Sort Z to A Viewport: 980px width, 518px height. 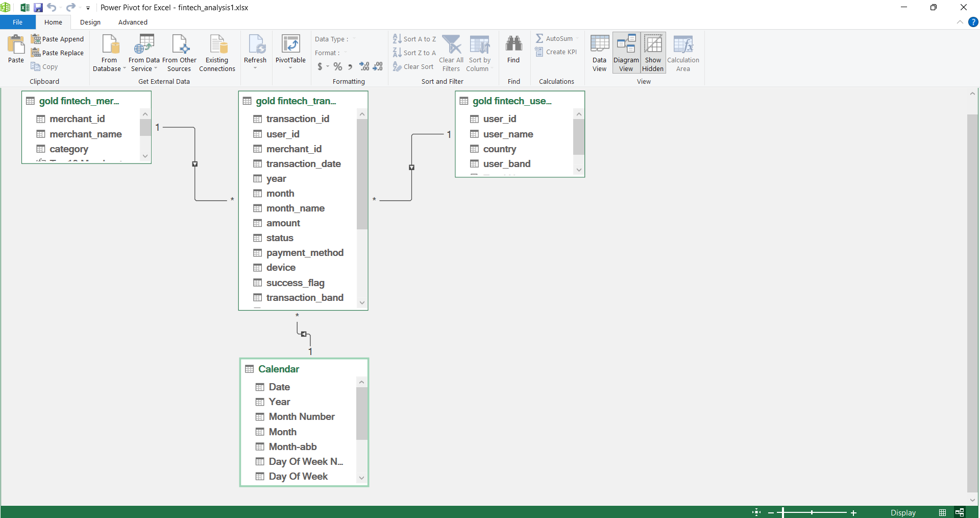[x=414, y=53]
